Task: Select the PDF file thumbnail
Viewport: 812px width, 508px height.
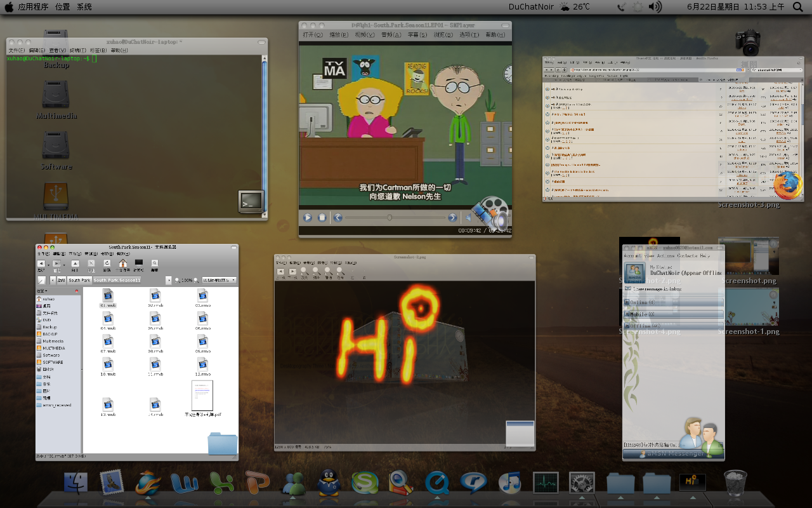Action: [202, 396]
